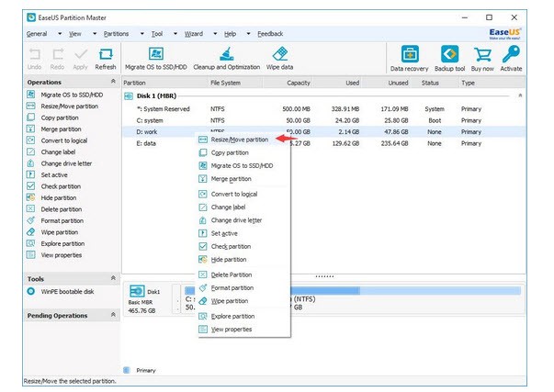Select Merge partition in Operations panel
This screenshot has height=392, width=554.
[x=54, y=129]
